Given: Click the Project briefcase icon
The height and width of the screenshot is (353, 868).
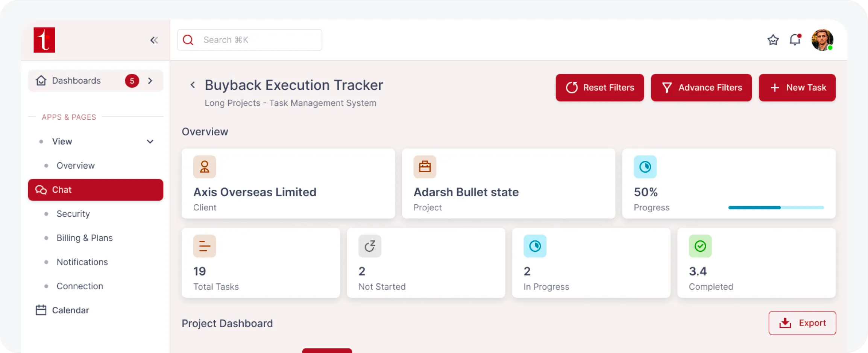Looking at the screenshot, I should pos(425,167).
